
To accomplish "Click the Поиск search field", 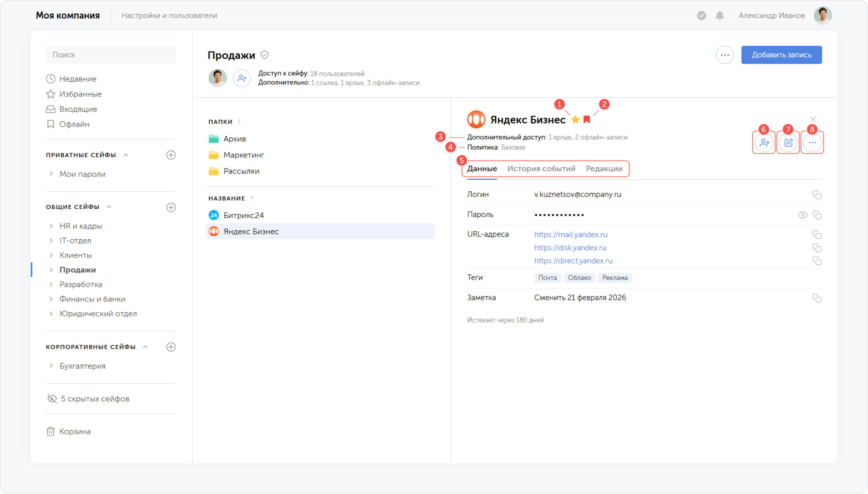I will 111,55.
